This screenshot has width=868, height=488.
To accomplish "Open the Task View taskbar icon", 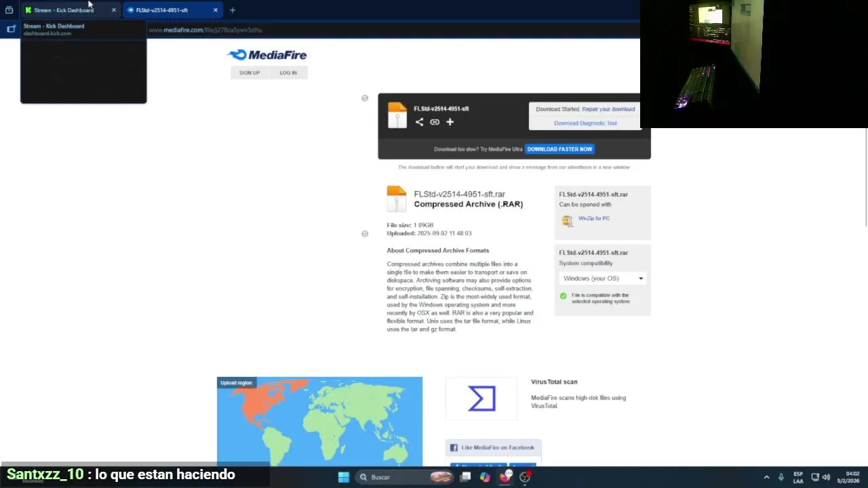I will click(465, 477).
